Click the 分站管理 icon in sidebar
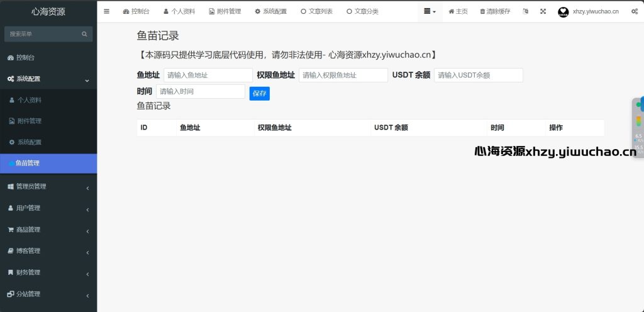The image size is (644, 312). pyautogui.click(x=11, y=294)
